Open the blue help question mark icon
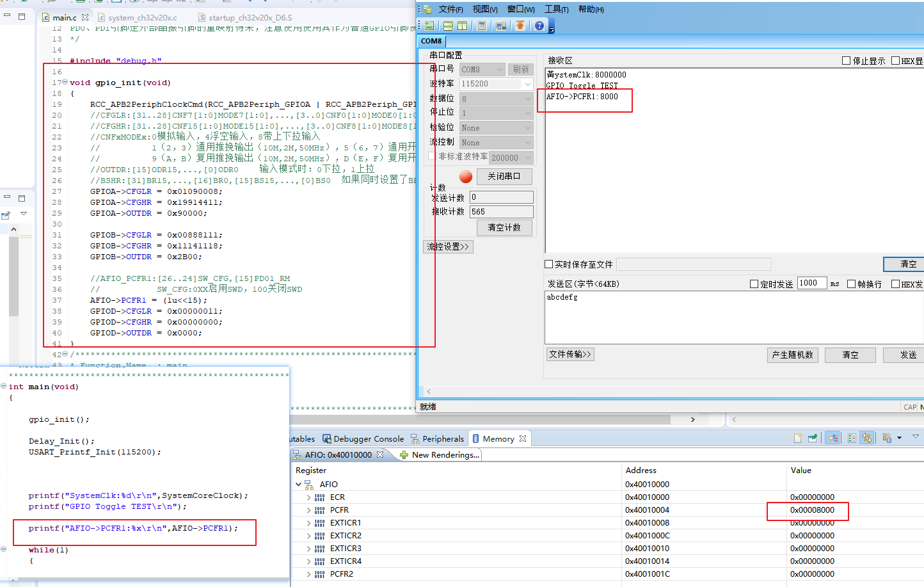The width and height of the screenshot is (924, 587). [539, 26]
